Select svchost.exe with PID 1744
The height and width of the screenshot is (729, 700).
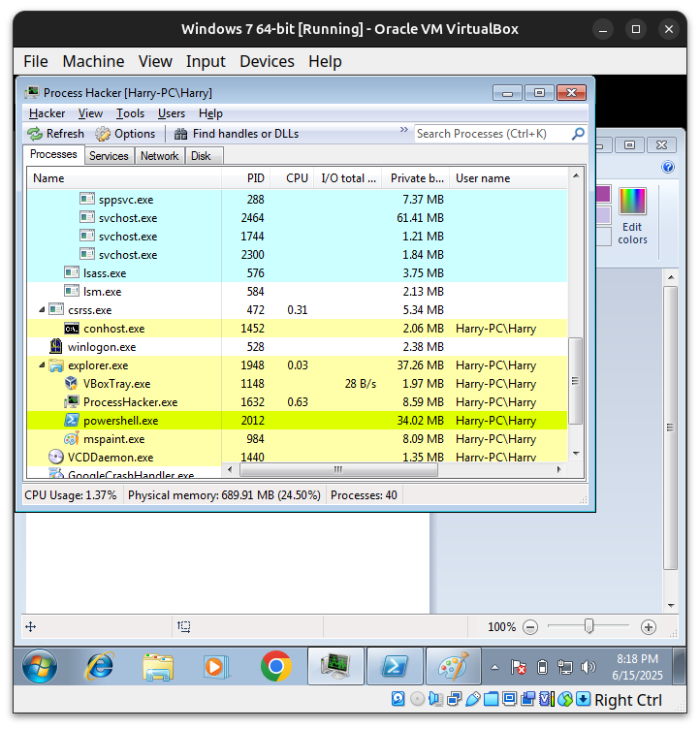point(298,237)
